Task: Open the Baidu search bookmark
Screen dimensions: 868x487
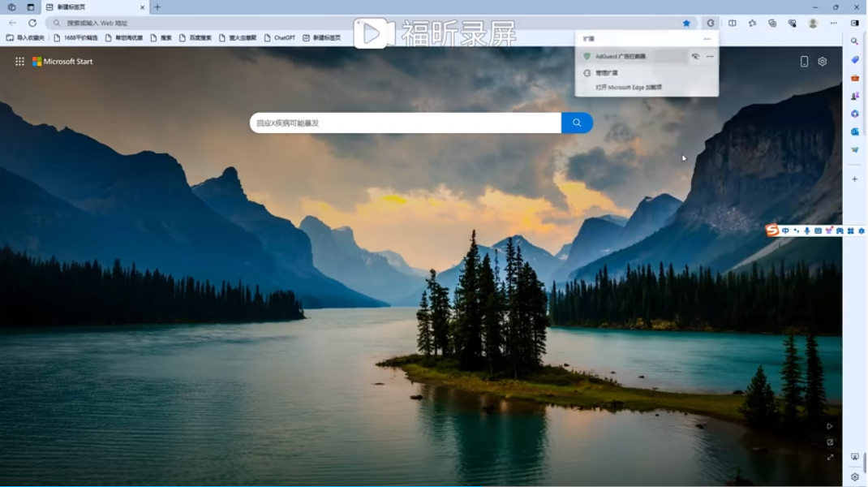Action: [196, 37]
